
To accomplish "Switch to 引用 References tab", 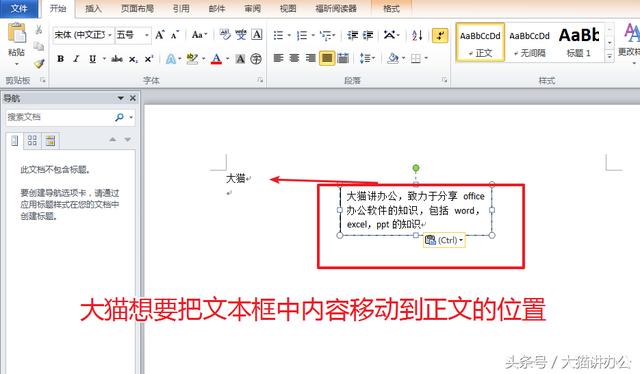I will (x=181, y=8).
